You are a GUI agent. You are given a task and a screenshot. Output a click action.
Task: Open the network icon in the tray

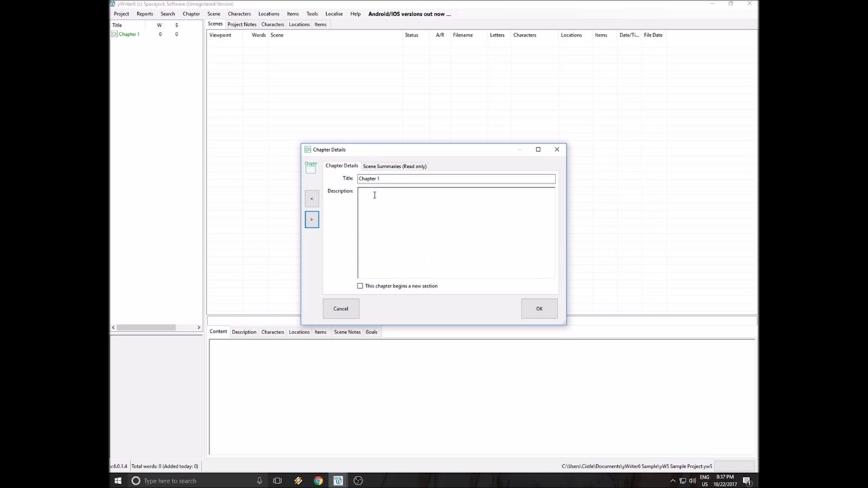pyautogui.click(x=683, y=481)
